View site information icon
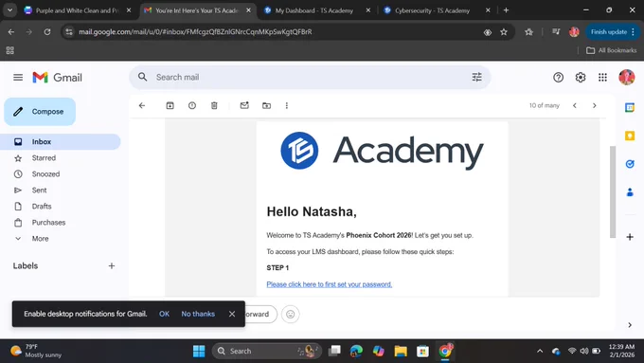Viewport: 644px width, 363px height. [69, 31]
